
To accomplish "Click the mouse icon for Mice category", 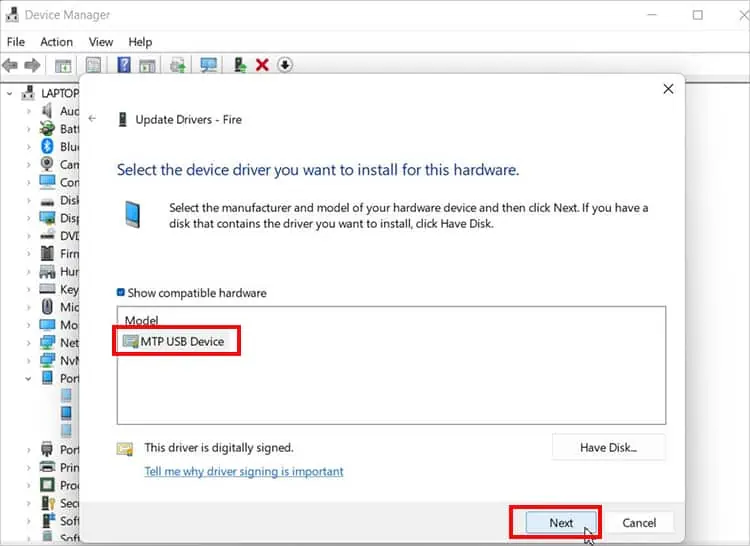I will [47, 306].
